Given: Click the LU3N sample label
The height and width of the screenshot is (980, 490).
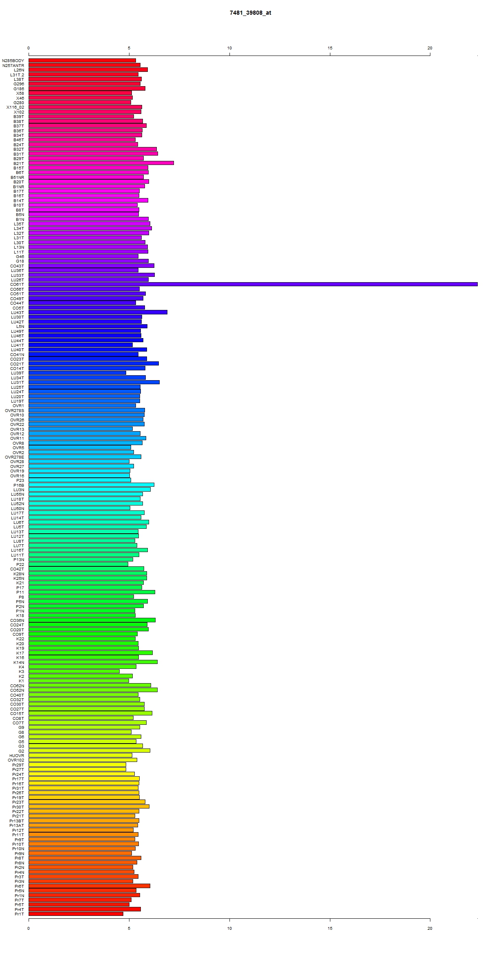Looking at the screenshot, I should pyautogui.click(x=19, y=490).
